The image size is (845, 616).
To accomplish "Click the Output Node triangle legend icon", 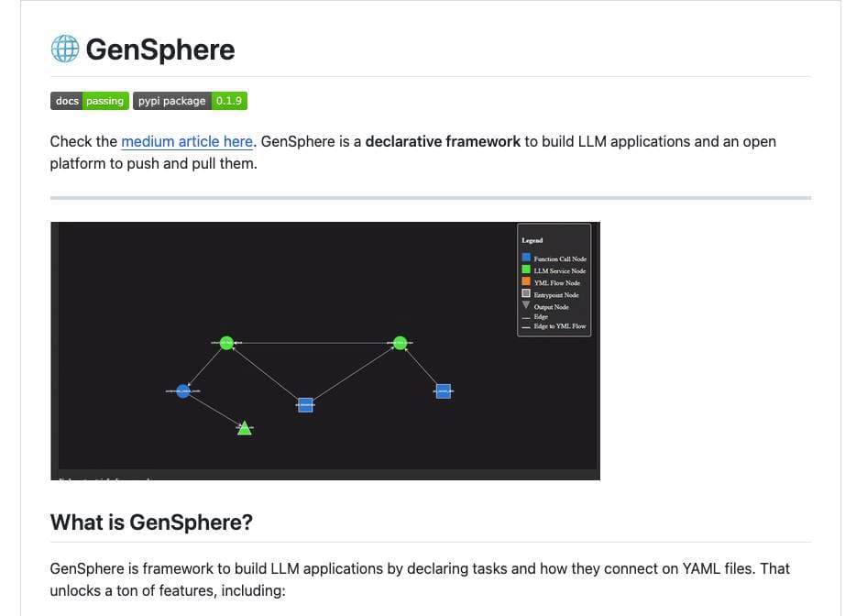I will click(526, 305).
